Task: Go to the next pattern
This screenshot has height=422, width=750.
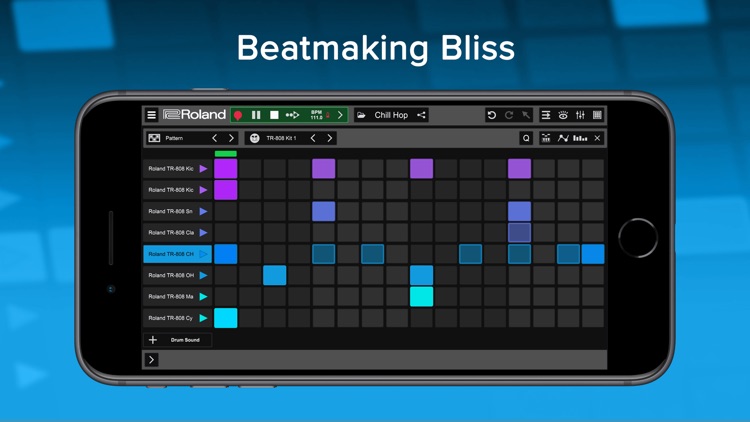Action: (x=231, y=138)
